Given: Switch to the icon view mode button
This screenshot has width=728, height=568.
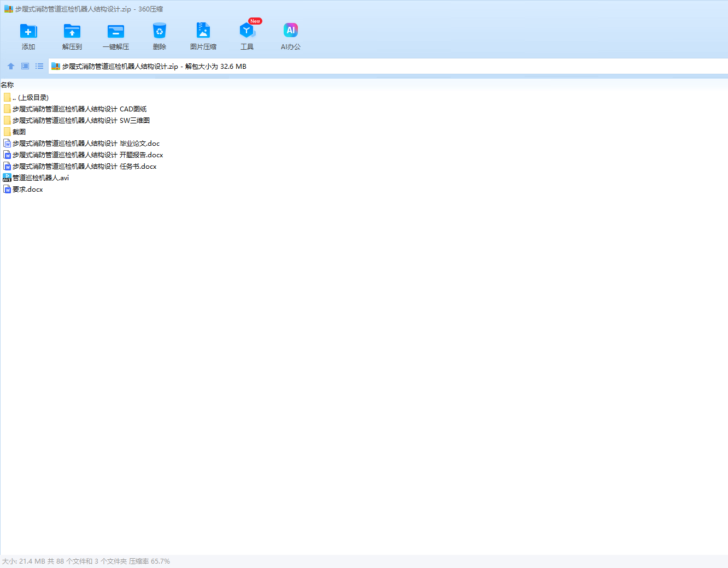Looking at the screenshot, I should click(x=25, y=66).
